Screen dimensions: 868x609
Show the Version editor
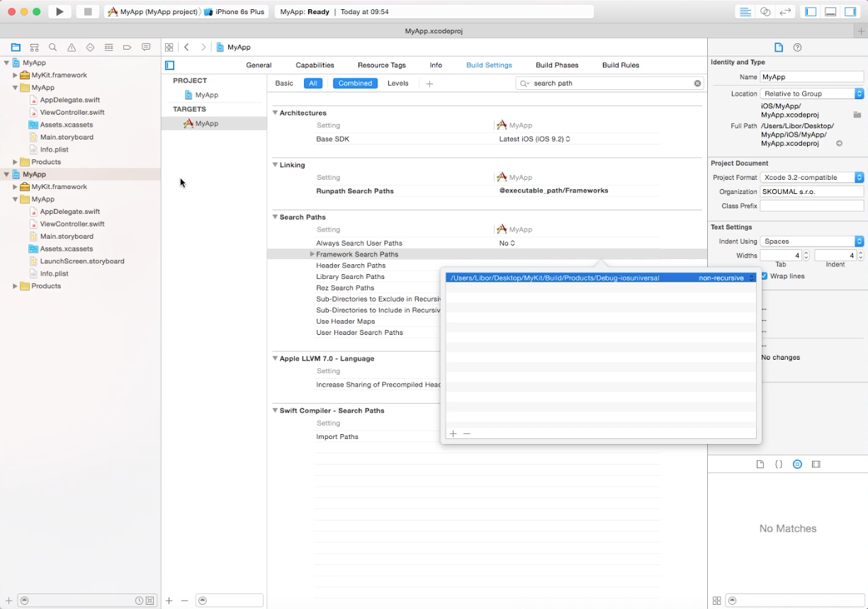coord(785,12)
